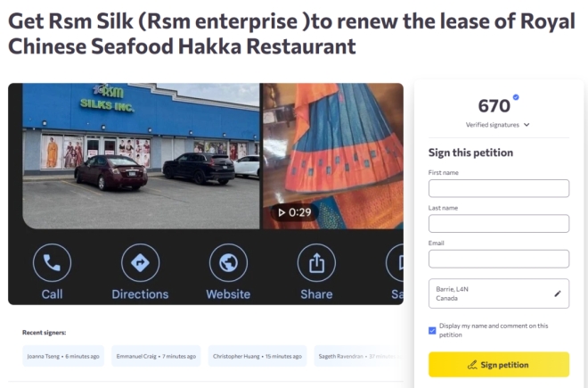Viewport: 588px width, 388px height.
Task: Open the Directions arrow icon
Action: (140, 262)
